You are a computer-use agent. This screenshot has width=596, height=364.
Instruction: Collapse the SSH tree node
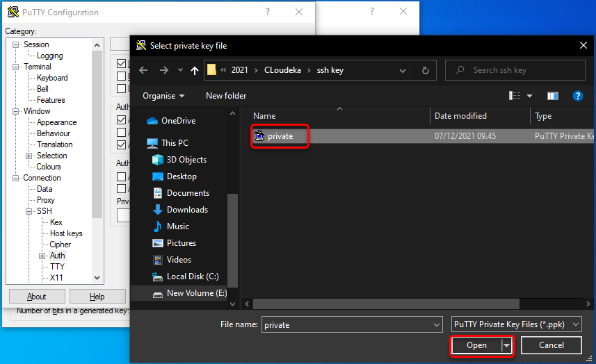(29, 211)
